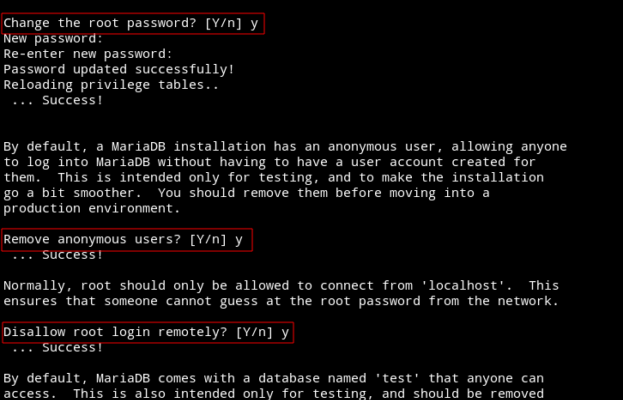Click the 'Reloading privilege tables..' line
Screen dimensions: 623x400
[x=111, y=85]
